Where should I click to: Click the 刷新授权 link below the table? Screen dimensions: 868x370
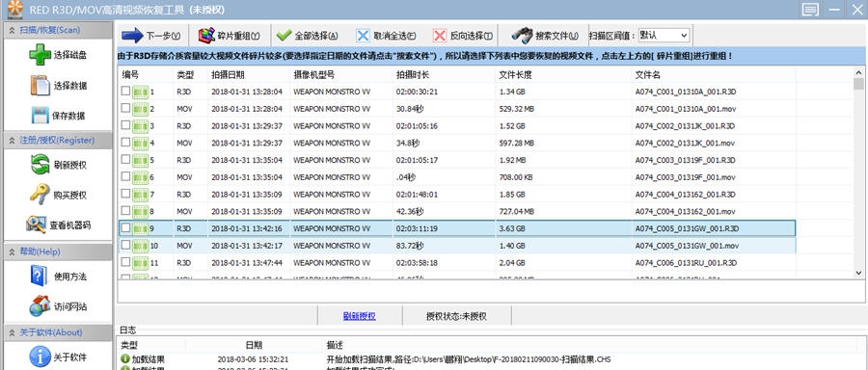pos(360,316)
